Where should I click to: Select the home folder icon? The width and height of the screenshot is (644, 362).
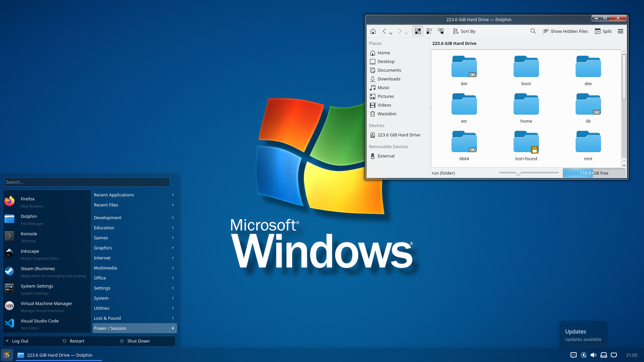[526, 104]
